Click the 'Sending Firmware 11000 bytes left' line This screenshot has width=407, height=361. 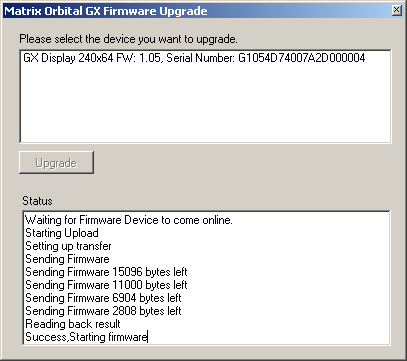pyautogui.click(x=106, y=285)
